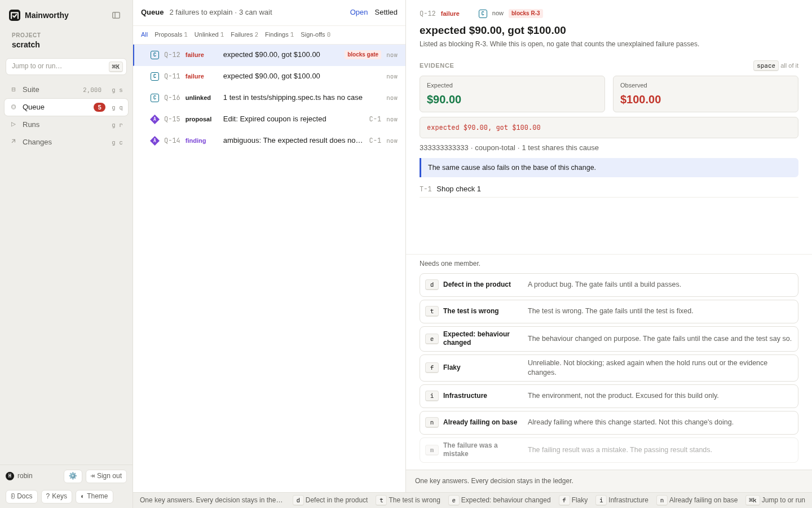
Task: Filter the queue by Failures
Action: coord(244,35)
